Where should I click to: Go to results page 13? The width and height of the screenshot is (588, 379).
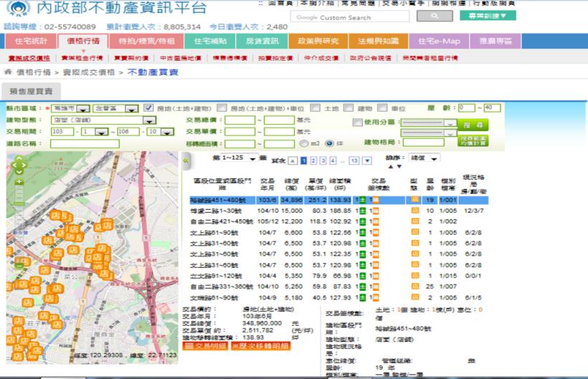tap(354, 160)
